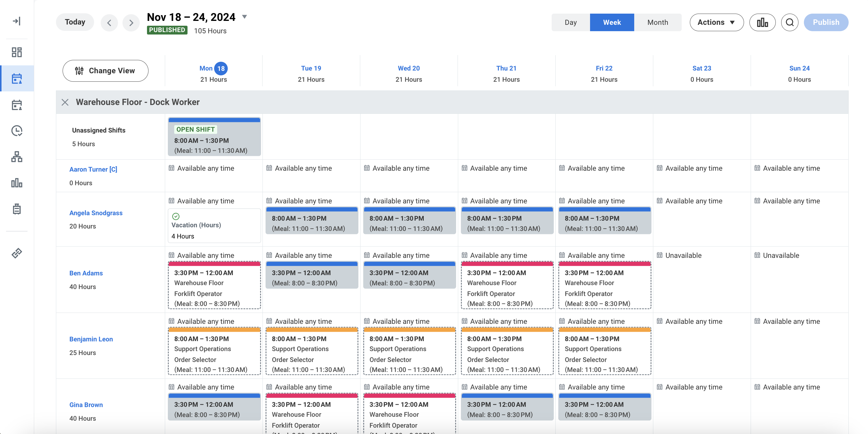Collapse the sidebar with the arrow icon

coord(17,21)
